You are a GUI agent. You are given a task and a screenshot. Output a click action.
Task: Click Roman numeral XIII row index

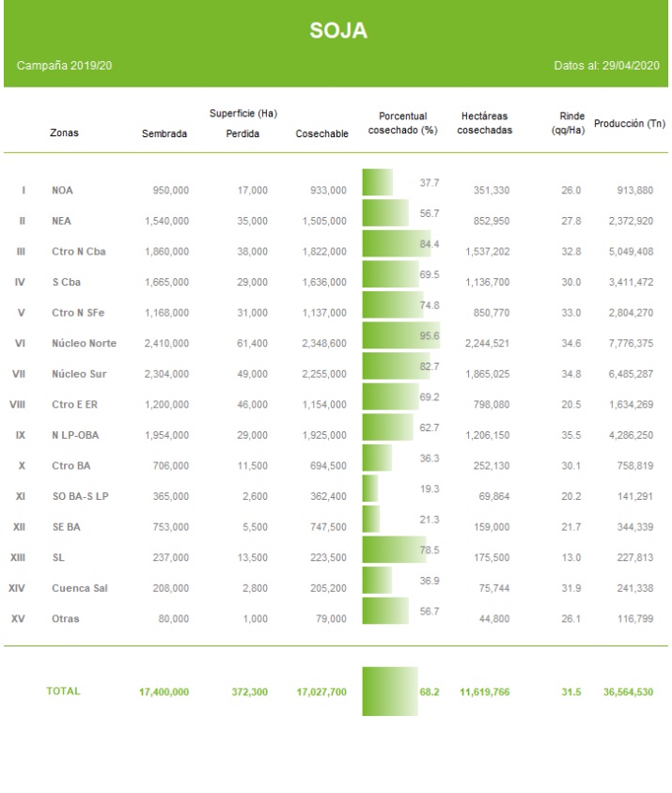17,558
